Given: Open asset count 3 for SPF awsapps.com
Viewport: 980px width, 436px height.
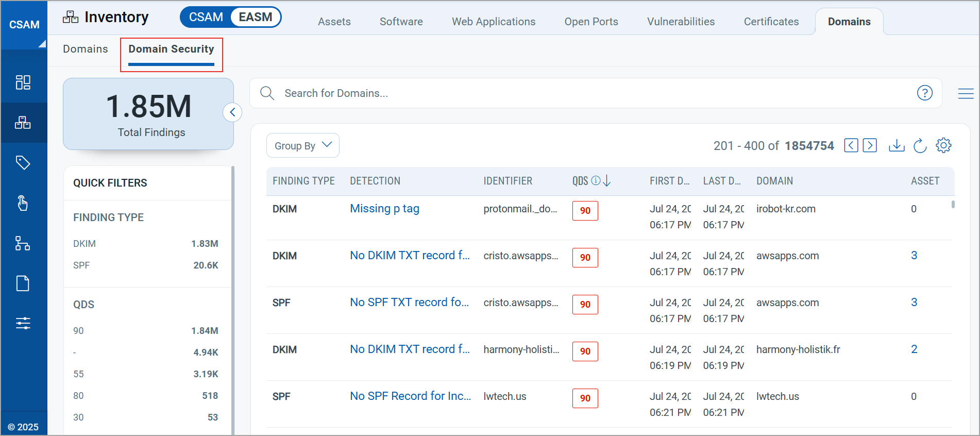Looking at the screenshot, I should pyautogui.click(x=914, y=303).
